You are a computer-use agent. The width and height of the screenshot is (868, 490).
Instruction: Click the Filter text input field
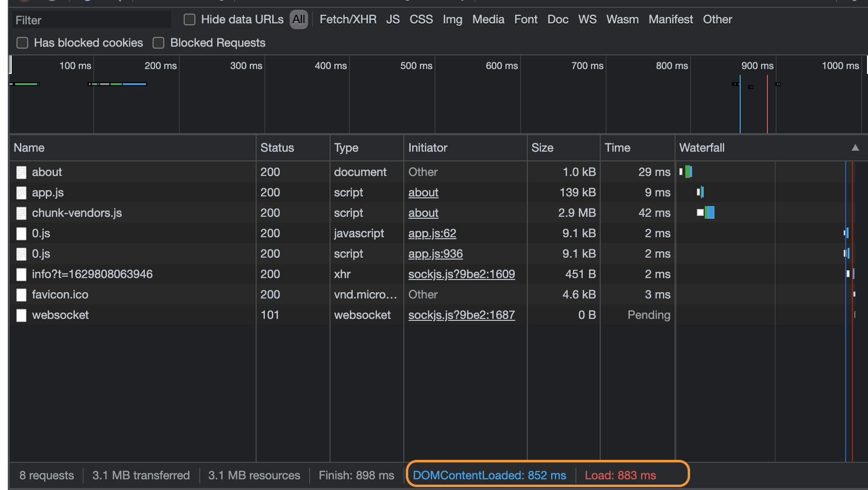[91, 20]
